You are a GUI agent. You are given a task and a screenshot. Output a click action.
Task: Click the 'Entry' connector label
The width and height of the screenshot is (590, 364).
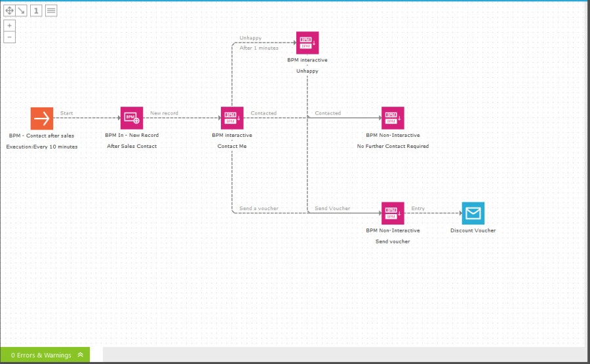418,208
